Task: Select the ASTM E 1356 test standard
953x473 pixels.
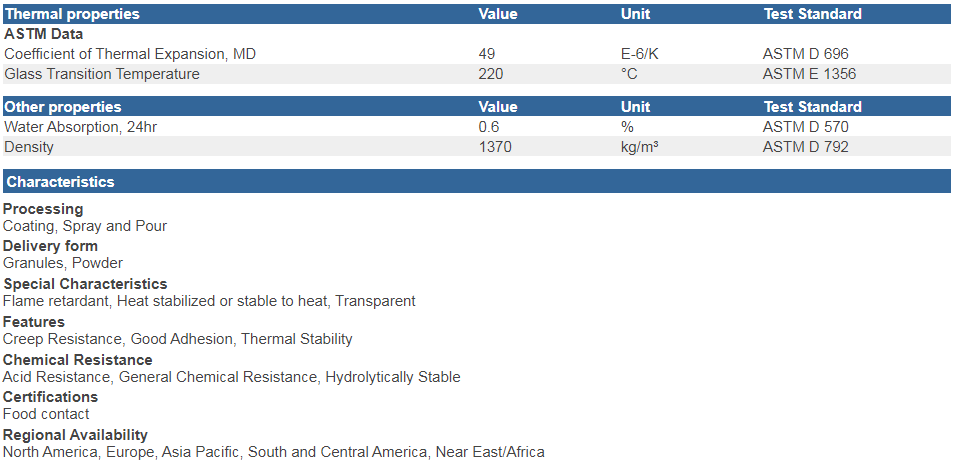Action: pyautogui.click(x=809, y=74)
